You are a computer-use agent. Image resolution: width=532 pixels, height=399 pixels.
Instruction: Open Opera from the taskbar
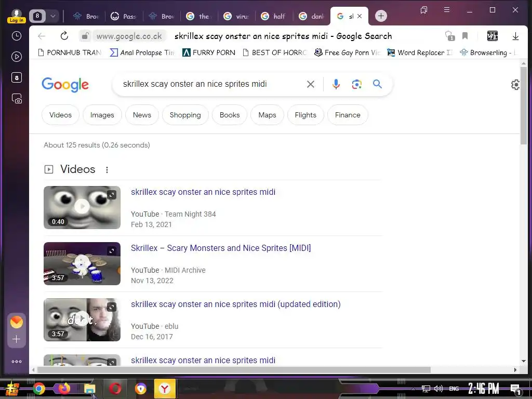coord(115,389)
